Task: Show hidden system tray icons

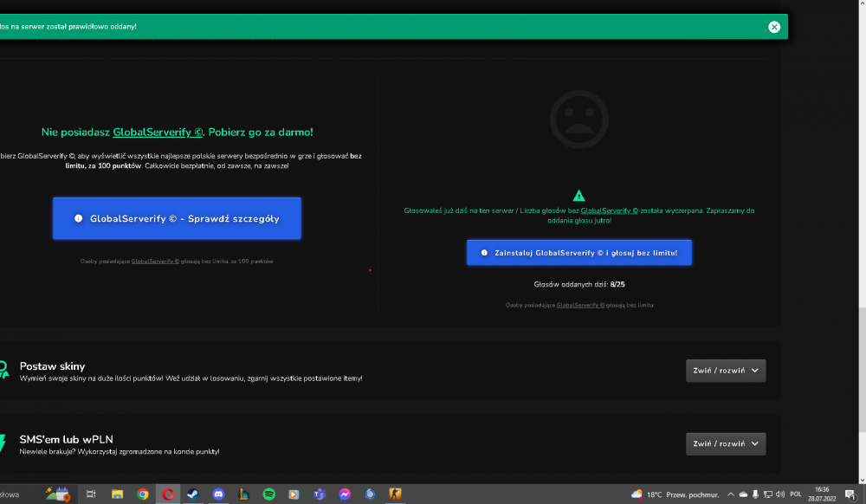Action: 731,494
